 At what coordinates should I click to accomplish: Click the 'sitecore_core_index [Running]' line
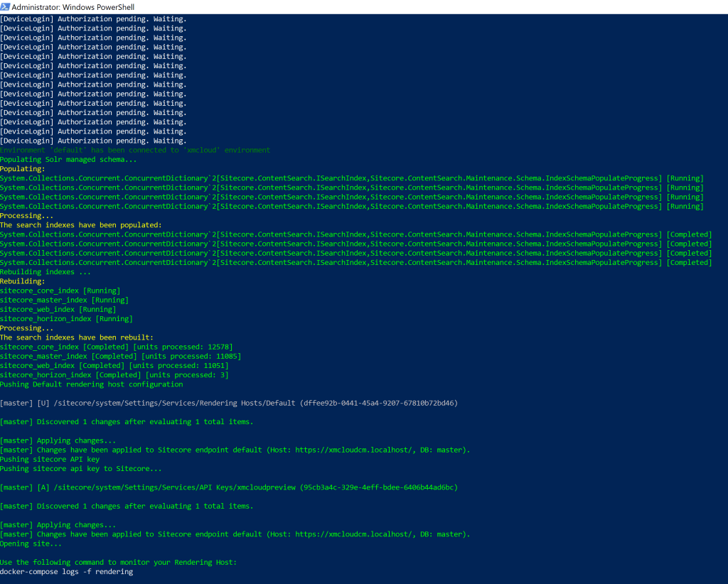[60, 291]
